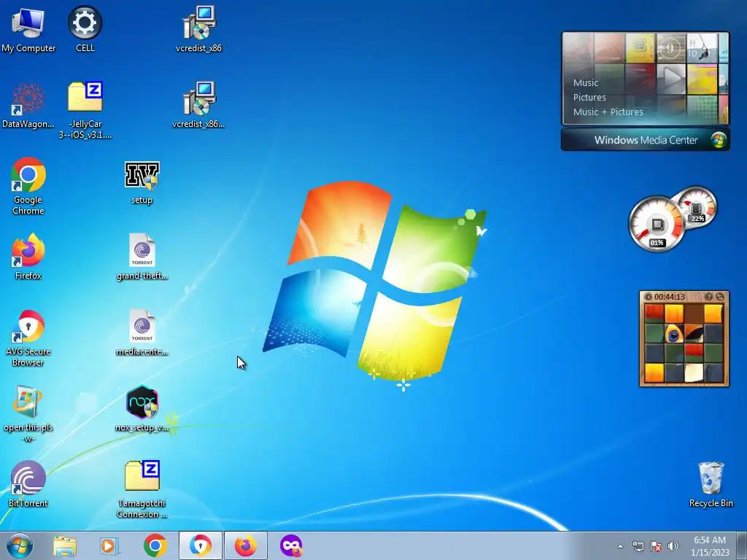Select the Google Chrome desktop shortcut
The width and height of the screenshot is (747, 560).
pyautogui.click(x=28, y=187)
